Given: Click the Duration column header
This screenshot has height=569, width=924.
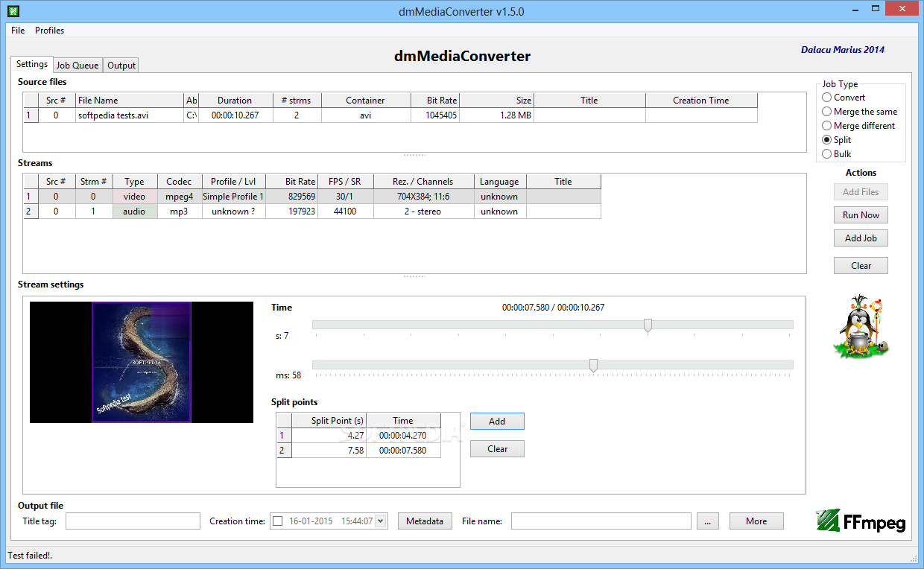Looking at the screenshot, I should pos(235,101).
